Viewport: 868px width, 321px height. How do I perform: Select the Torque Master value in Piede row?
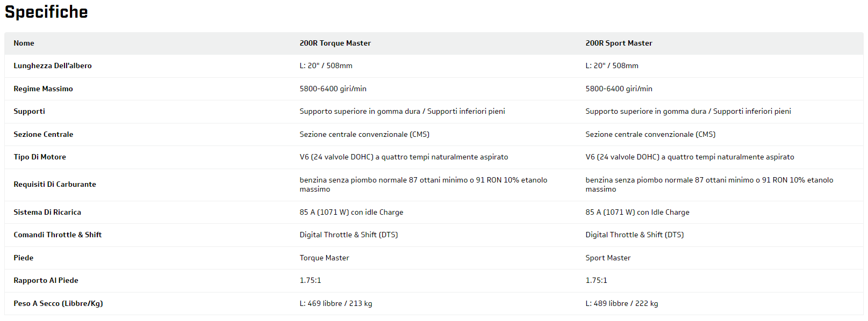[x=324, y=258]
